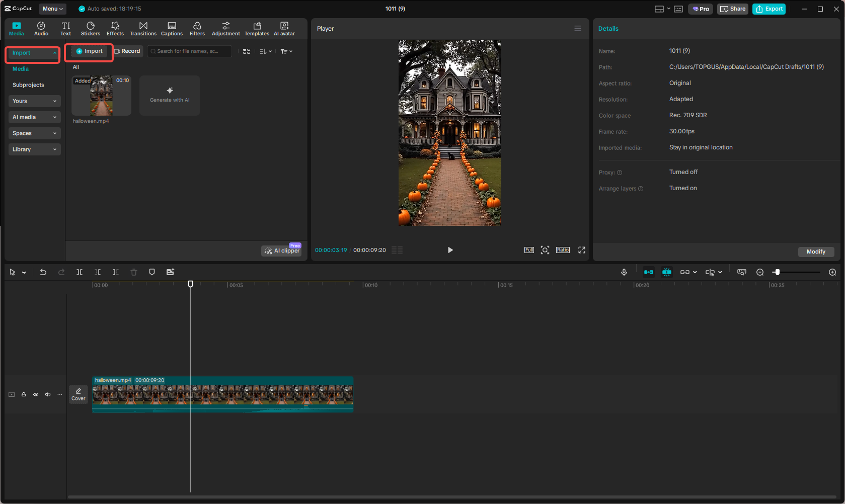Click the Undo icon above the timeline
This screenshot has width=845, height=504.
(43, 272)
